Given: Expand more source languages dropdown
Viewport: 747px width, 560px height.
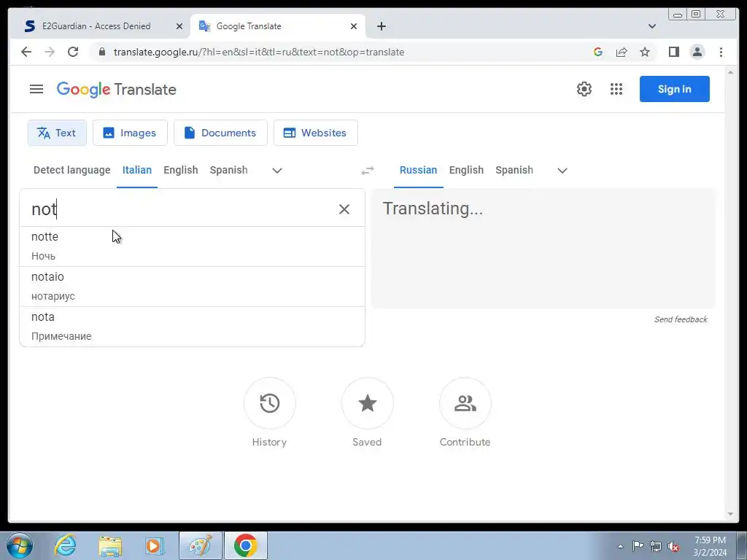Looking at the screenshot, I should click(x=276, y=171).
